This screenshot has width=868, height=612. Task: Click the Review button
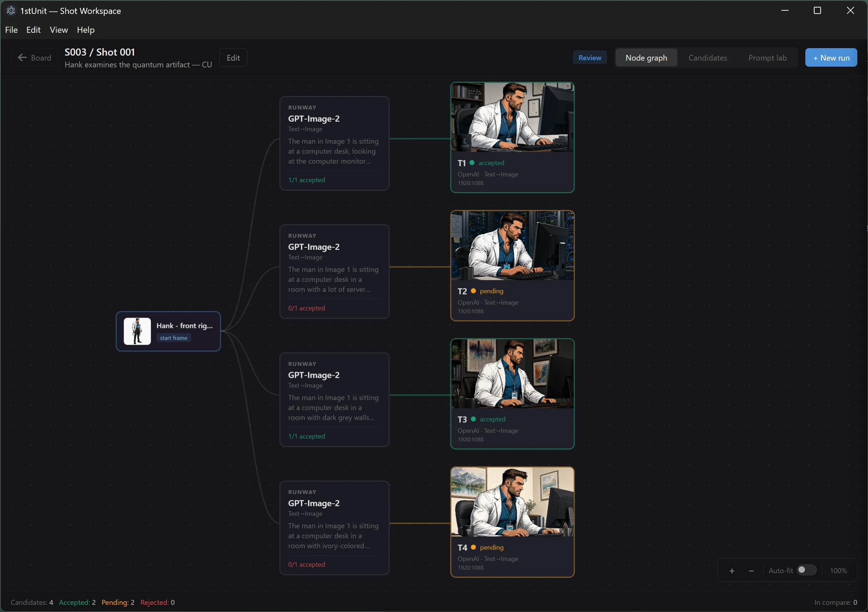pyautogui.click(x=589, y=57)
